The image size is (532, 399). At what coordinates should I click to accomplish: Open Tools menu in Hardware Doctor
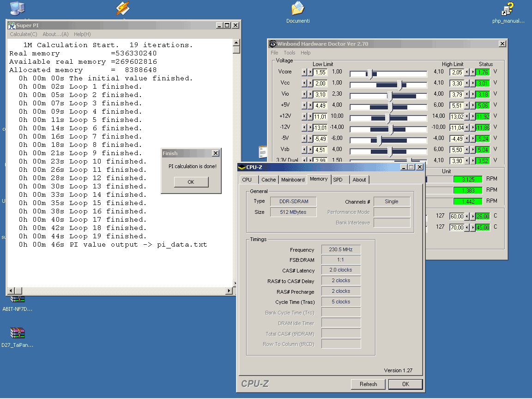(290, 53)
